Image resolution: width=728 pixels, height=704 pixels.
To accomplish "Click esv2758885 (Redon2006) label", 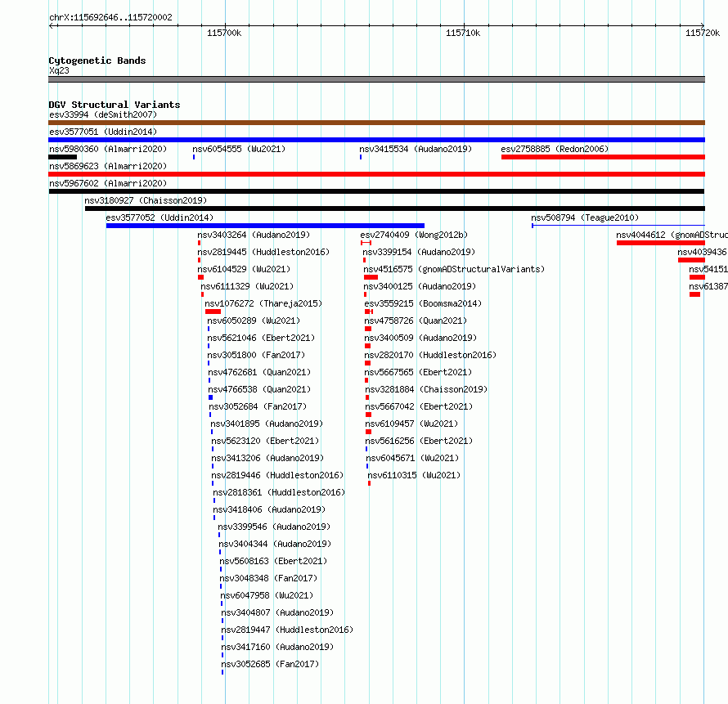I will click(555, 149).
